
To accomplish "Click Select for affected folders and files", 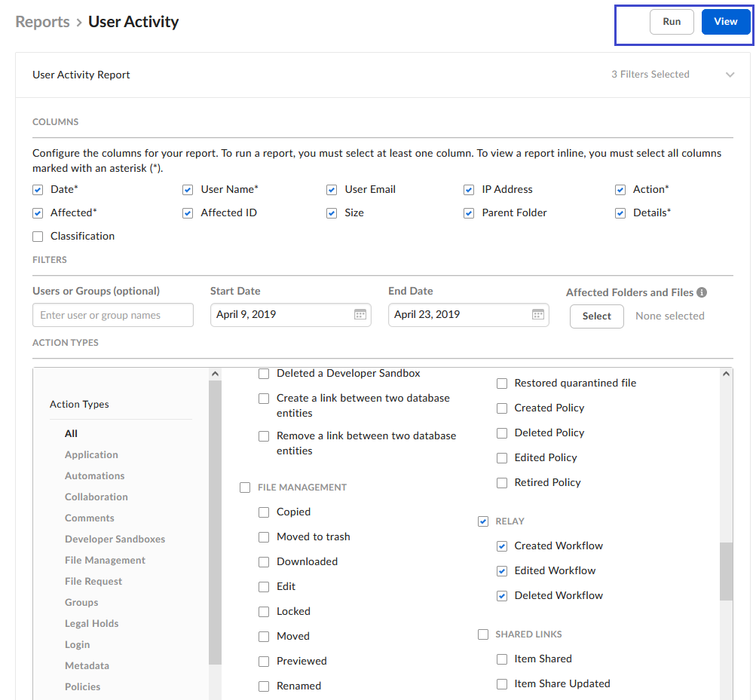I will (x=596, y=316).
